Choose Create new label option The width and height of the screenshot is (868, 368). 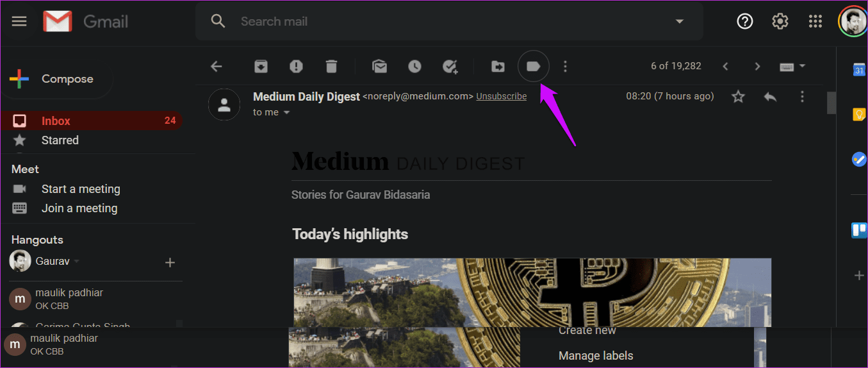(587, 331)
